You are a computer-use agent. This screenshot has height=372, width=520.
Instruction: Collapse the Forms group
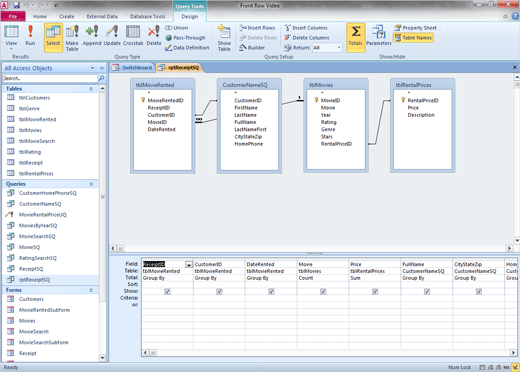pyautogui.click(x=91, y=290)
